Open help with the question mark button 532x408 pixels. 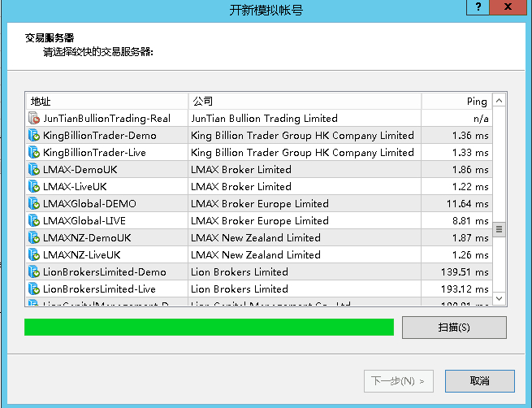pyautogui.click(x=478, y=7)
